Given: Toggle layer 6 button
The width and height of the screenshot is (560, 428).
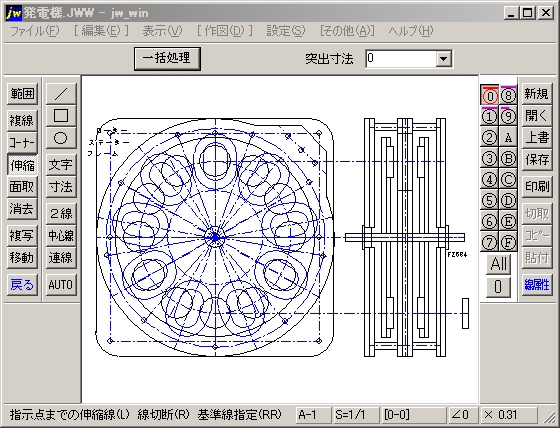Looking at the screenshot, I should coord(489,222).
